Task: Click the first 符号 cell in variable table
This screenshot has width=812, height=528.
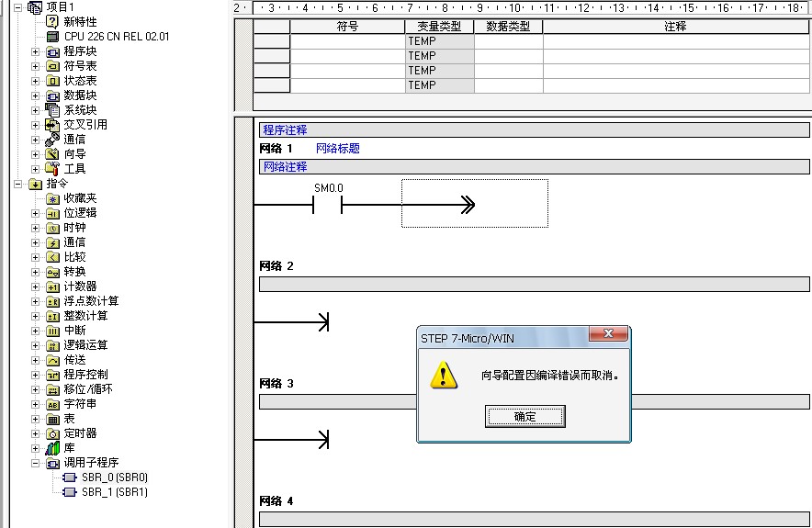Action: click(x=347, y=41)
